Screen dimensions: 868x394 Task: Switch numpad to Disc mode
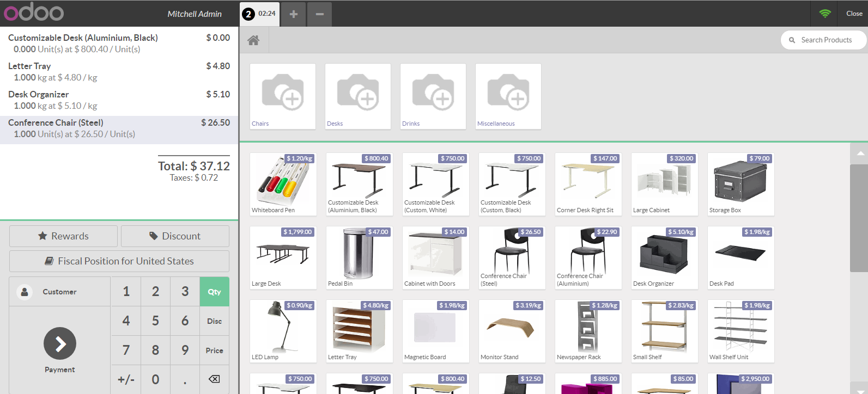[x=215, y=321]
